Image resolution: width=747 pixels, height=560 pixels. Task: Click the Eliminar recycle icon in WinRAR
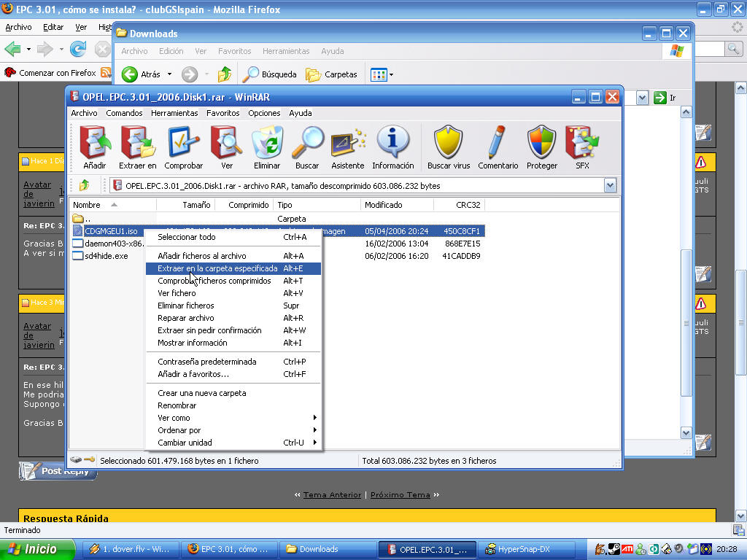[x=266, y=147]
